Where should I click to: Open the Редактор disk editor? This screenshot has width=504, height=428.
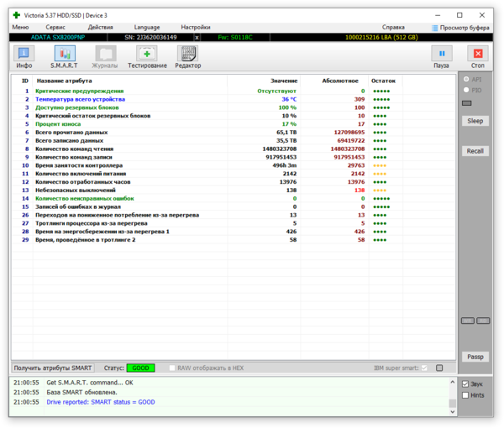[188, 57]
